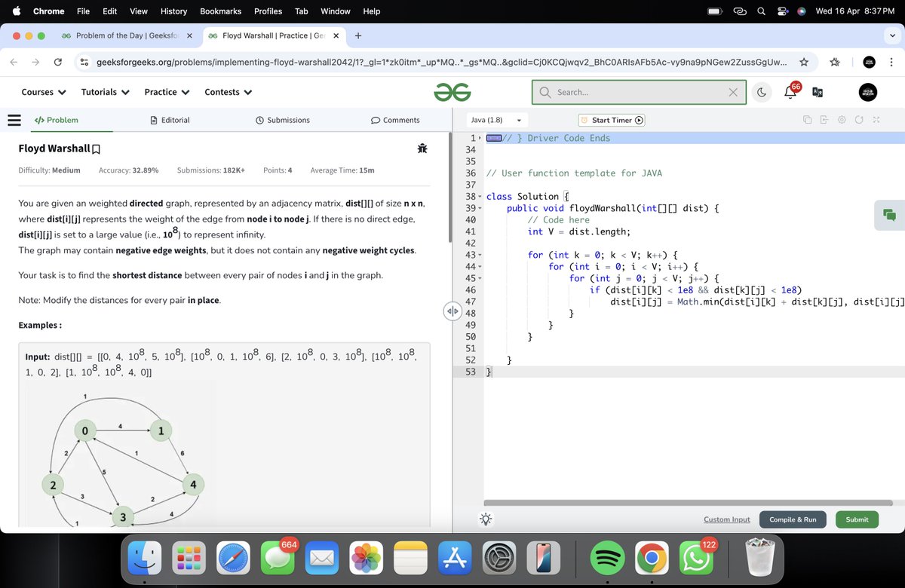
Task: Expand editor to fullscreen
Action: pos(876,120)
